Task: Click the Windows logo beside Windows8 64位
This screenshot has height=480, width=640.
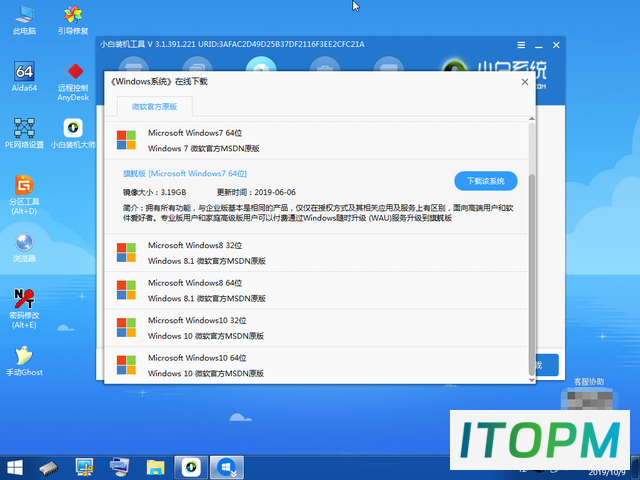Action: click(126, 290)
